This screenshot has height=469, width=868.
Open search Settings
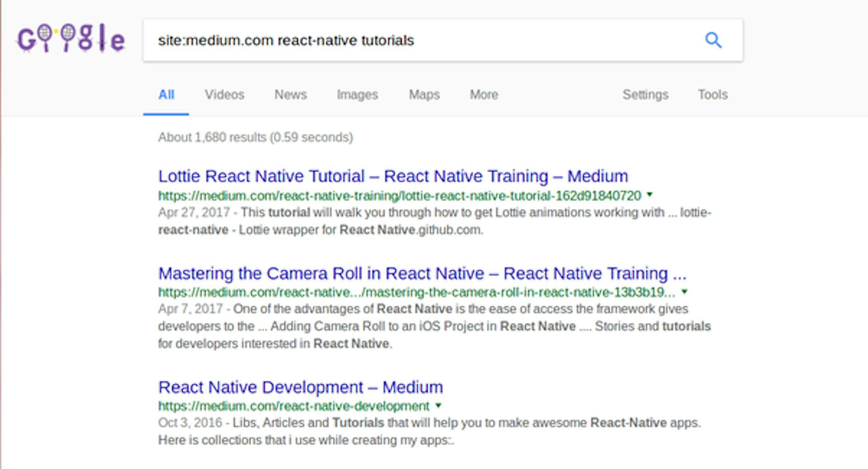(645, 95)
